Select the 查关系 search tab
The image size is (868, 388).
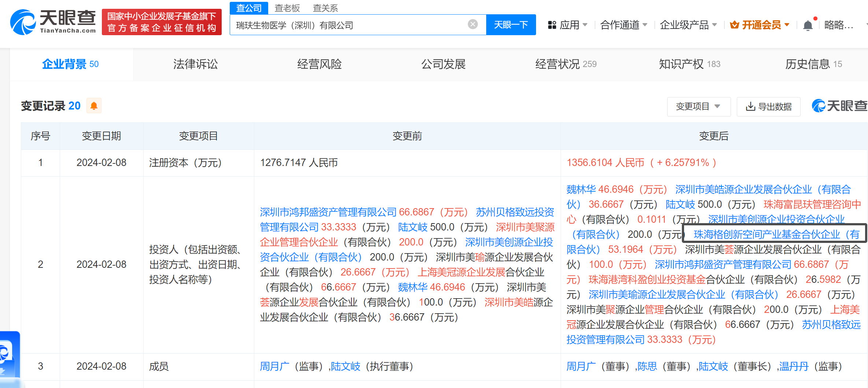(325, 8)
